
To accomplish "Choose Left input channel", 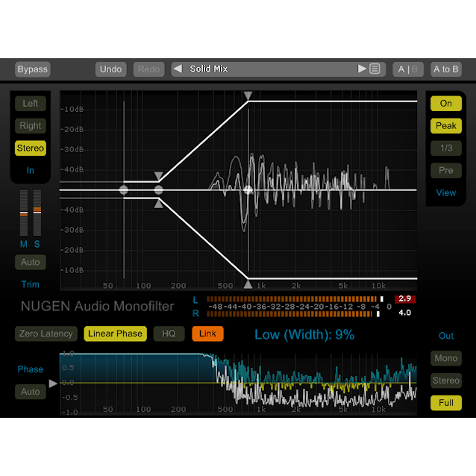I will [31, 104].
